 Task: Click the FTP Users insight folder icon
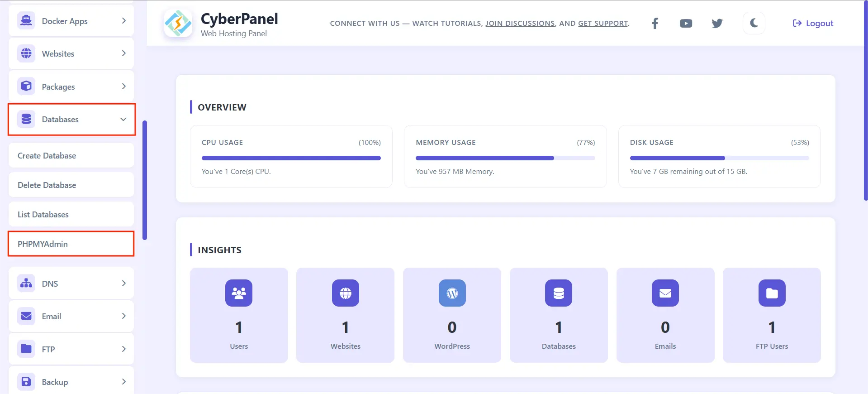[772, 293]
